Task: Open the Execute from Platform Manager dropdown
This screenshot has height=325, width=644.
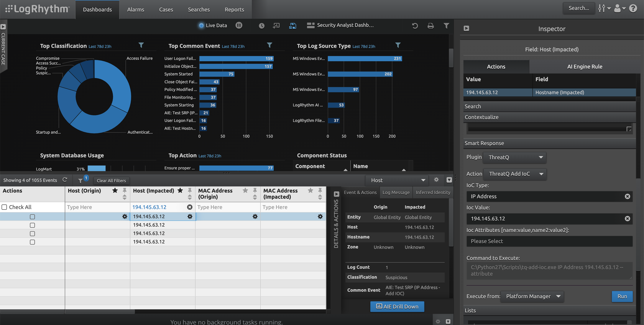Action: [532, 296]
